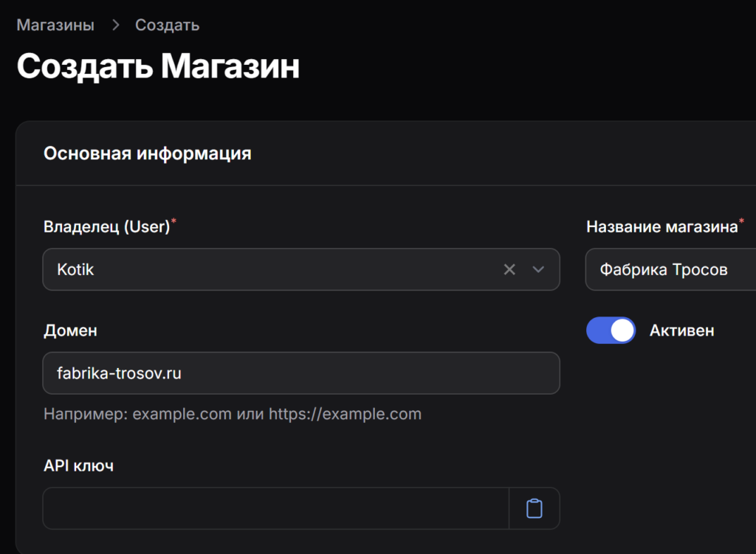Click the domain example hint text

coord(232,414)
